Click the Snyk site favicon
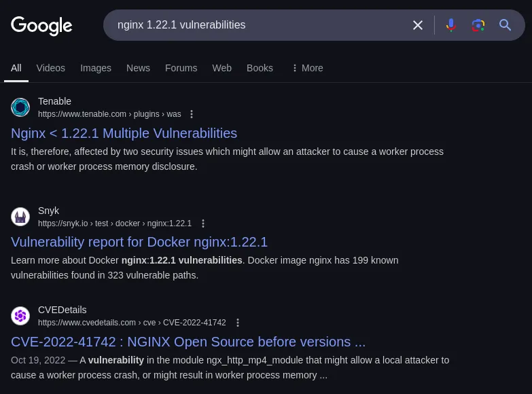 coord(20,217)
